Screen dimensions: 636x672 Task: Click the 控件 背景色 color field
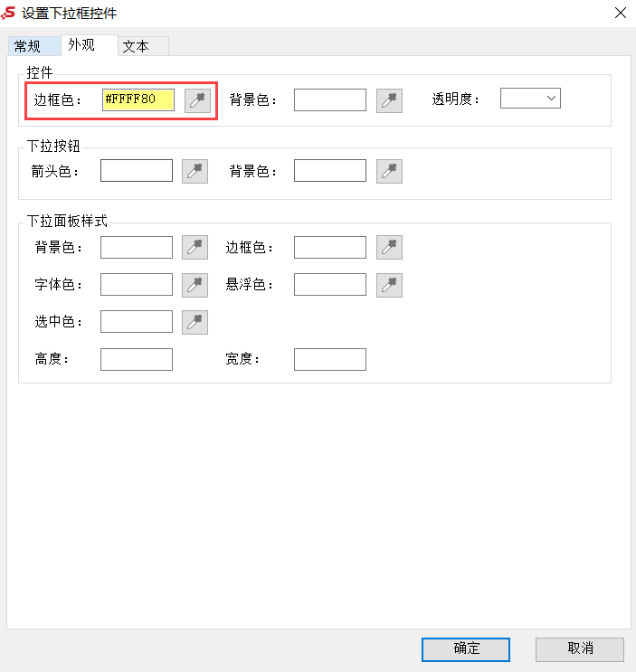point(330,99)
